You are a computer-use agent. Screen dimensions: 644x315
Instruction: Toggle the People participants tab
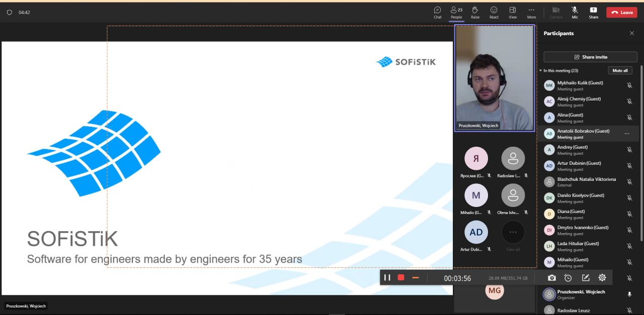tap(456, 12)
